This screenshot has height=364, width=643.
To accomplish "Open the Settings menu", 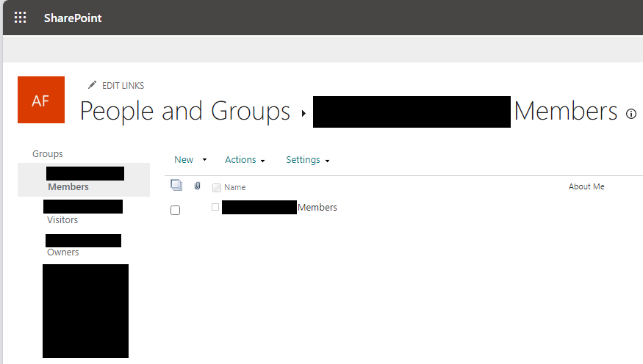I will point(303,160).
